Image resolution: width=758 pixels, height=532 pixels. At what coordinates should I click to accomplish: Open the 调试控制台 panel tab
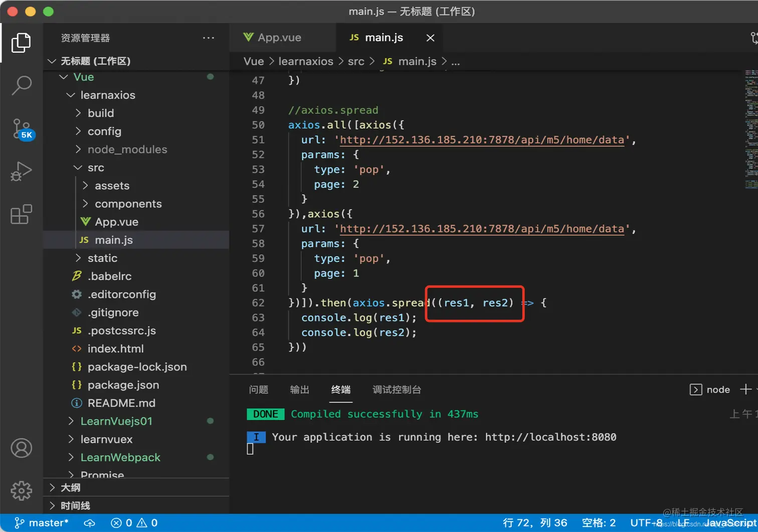[x=397, y=390]
